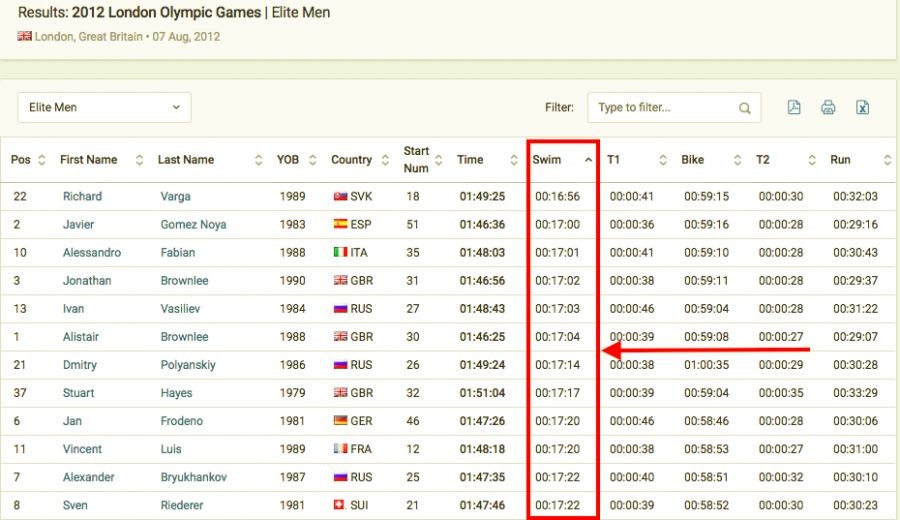Image resolution: width=900 pixels, height=520 pixels.
Task: Sort by Pos column arrows
Action: click(x=41, y=160)
